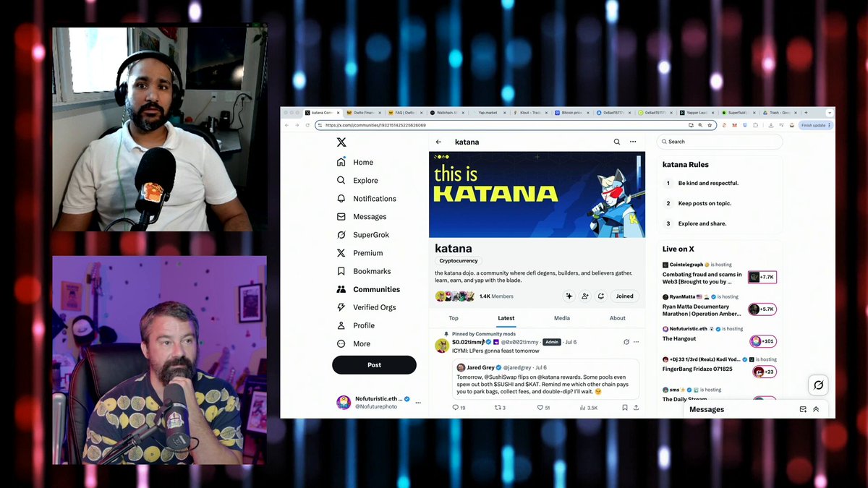Open three-dot menu on $0.02timmy's post
Screen dimensions: 868x488
637,342
